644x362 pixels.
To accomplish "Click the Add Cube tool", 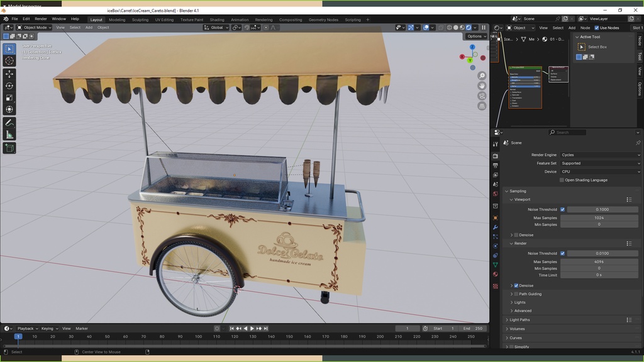I will tap(9, 148).
